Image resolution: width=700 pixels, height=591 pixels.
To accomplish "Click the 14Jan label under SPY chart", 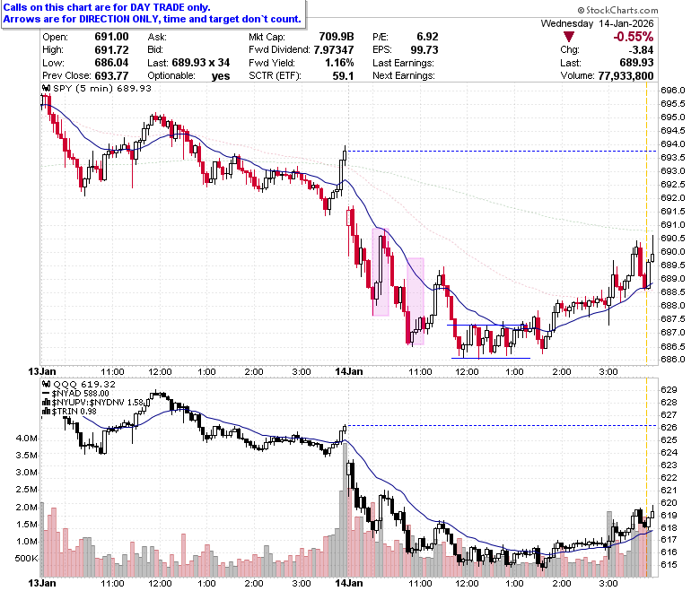I will (349, 371).
